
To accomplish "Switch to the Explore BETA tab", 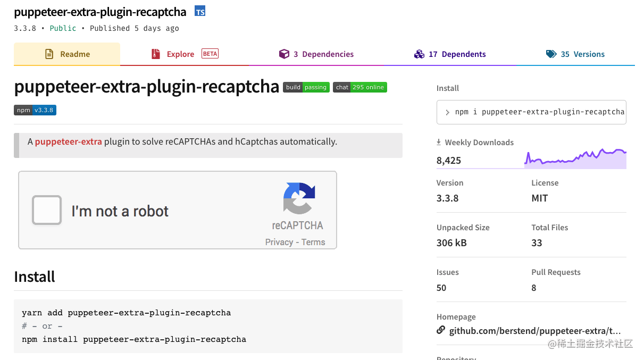I will [x=185, y=54].
